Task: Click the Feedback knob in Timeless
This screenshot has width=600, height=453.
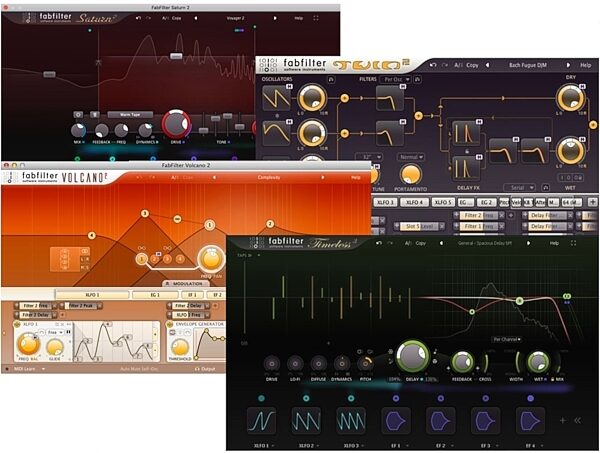Action: (x=462, y=362)
